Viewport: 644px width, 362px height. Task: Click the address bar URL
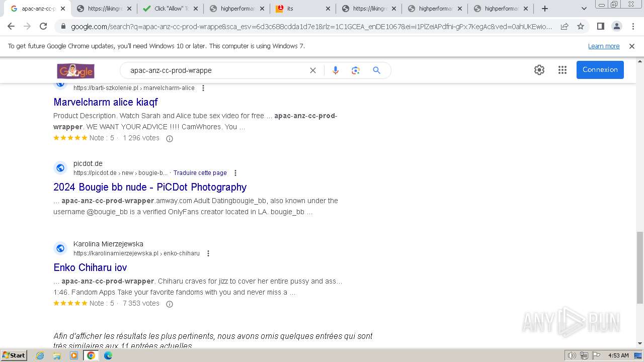312,27
